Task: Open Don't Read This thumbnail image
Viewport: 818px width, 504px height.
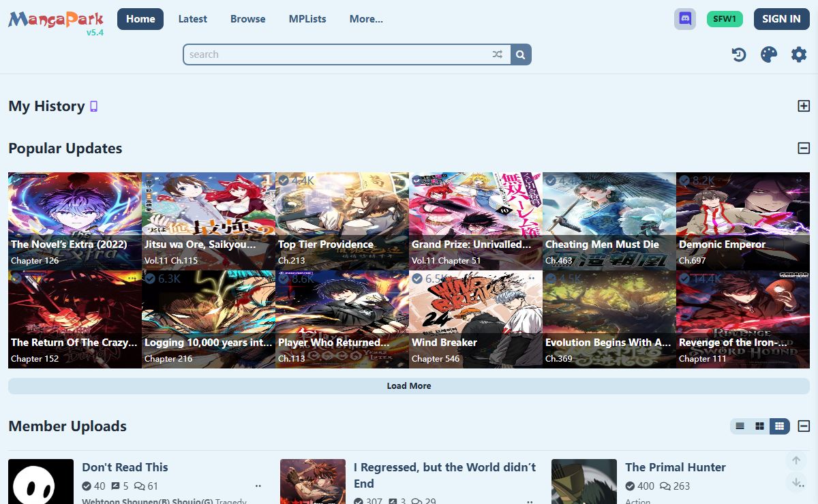Action: [41, 482]
